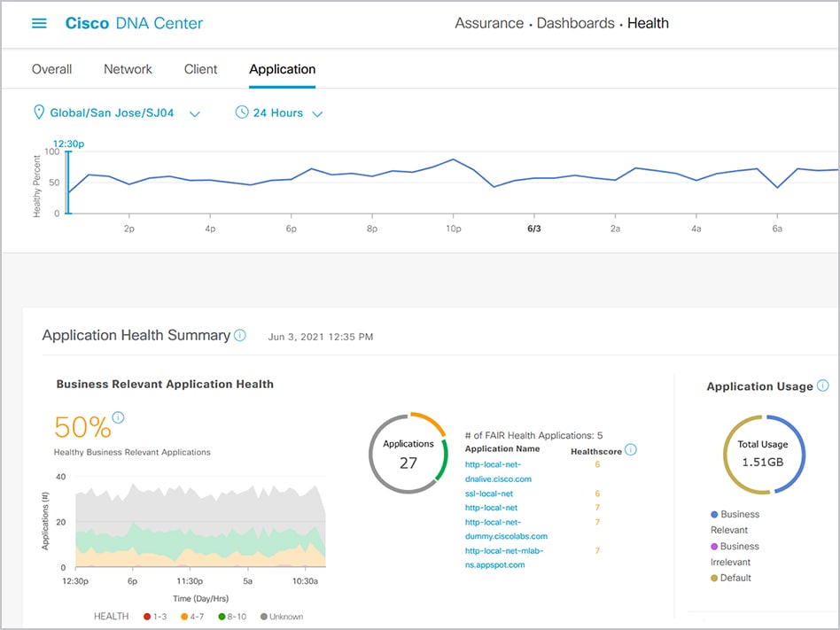Click the info icon beside the 50% score
This screenshot has width=840, height=630.
[x=116, y=417]
